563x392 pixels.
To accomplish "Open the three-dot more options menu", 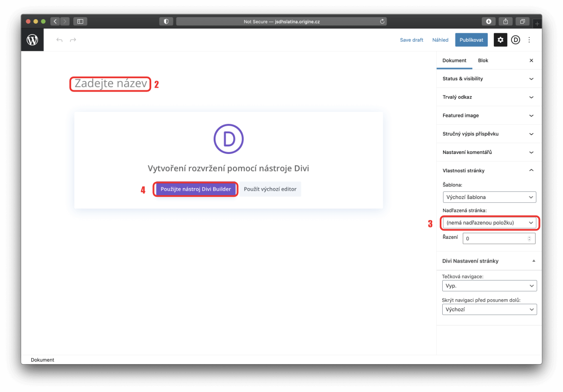I will 529,40.
